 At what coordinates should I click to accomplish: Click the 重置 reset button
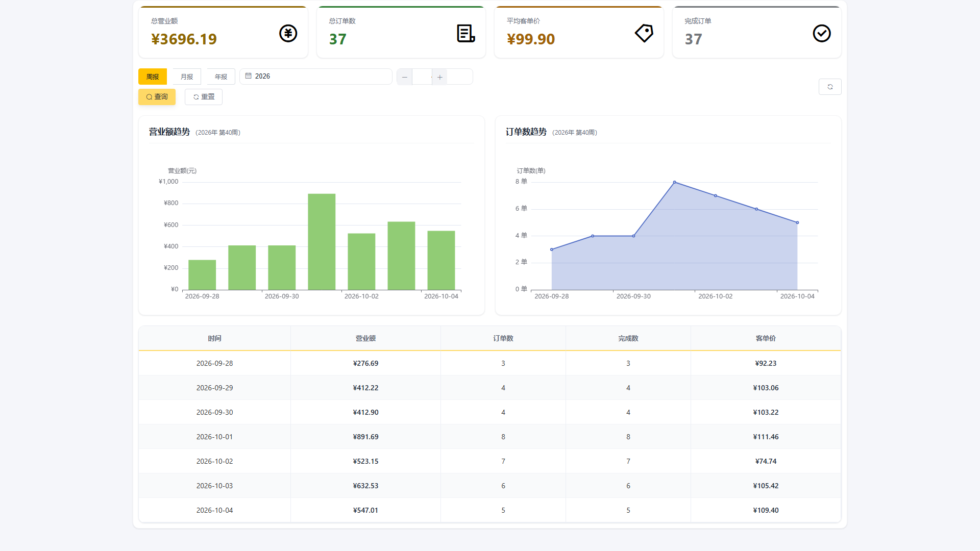[204, 97]
